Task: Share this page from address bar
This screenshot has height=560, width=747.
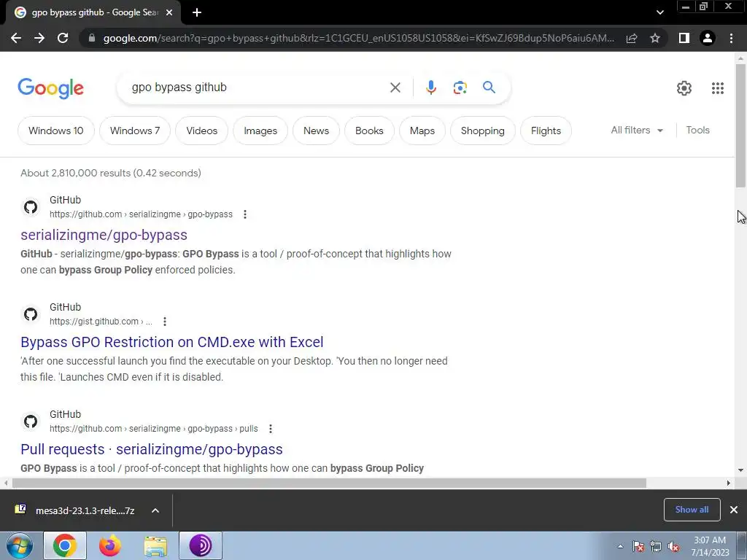Action: click(x=632, y=38)
